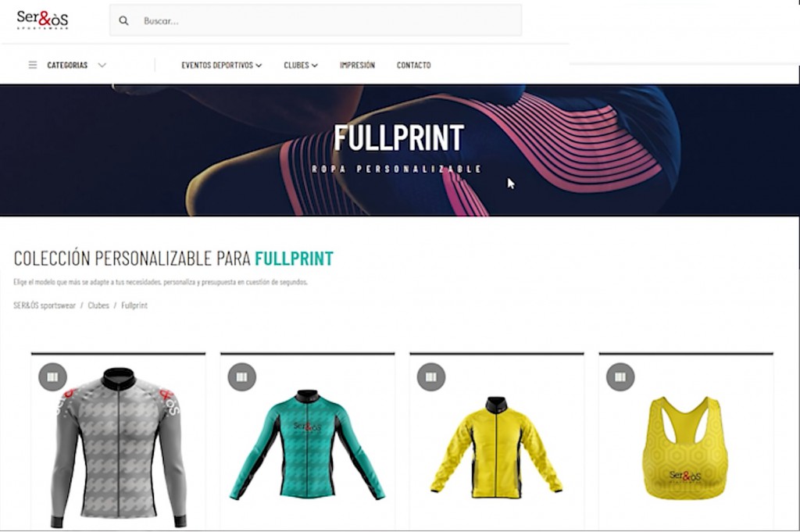Expand the Categorias dropdown chevron
Image resolution: width=800 pixels, height=532 pixels.
[102, 65]
